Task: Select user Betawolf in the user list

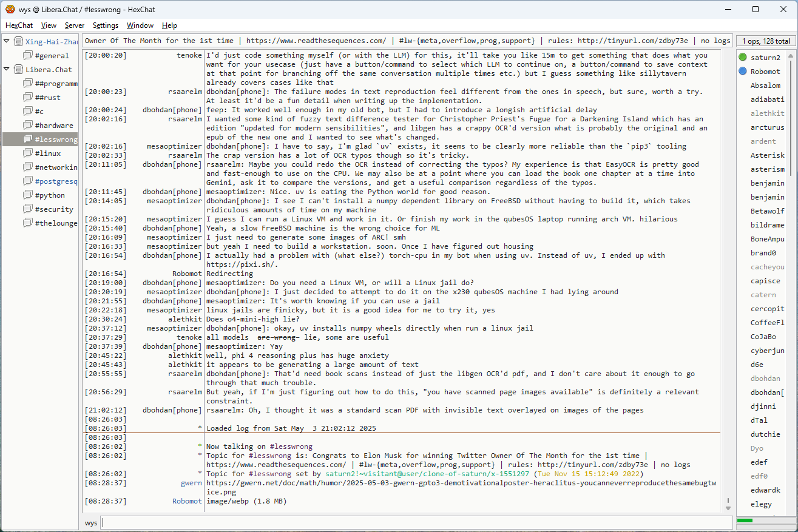Action: pos(767,211)
